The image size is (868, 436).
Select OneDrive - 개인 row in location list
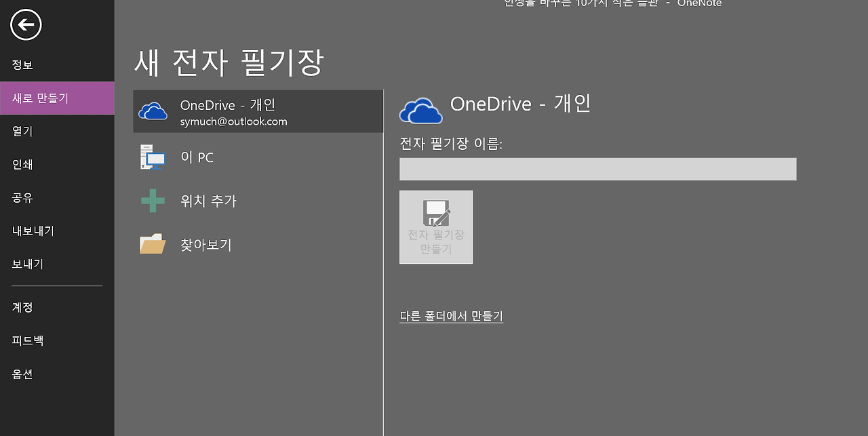coord(258,111)
